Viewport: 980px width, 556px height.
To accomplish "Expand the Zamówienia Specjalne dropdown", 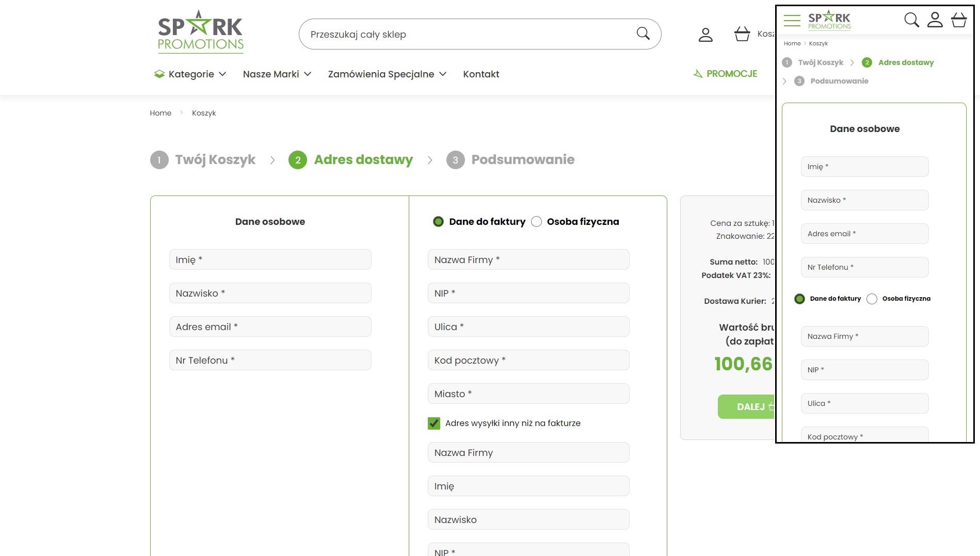I will coord(387,74).
